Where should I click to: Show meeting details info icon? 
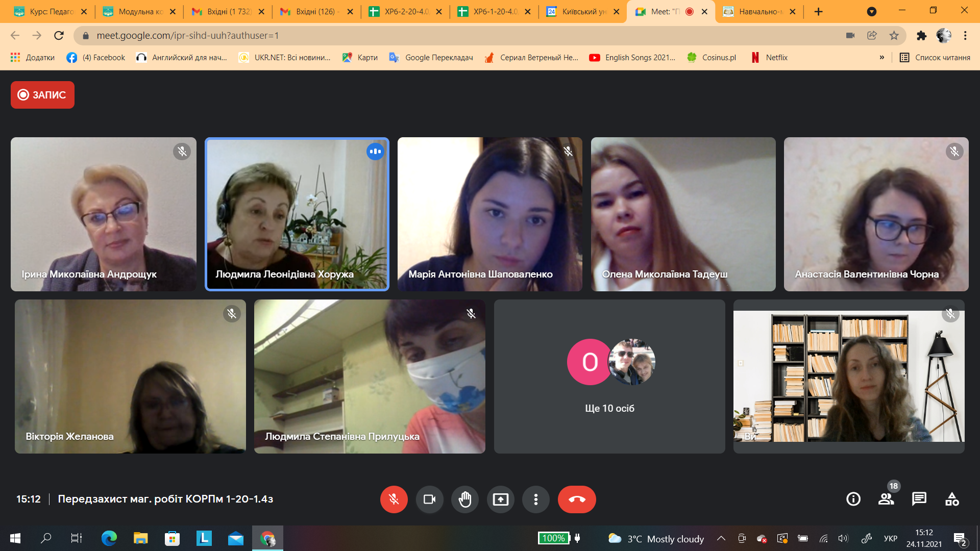click(853, 499)
